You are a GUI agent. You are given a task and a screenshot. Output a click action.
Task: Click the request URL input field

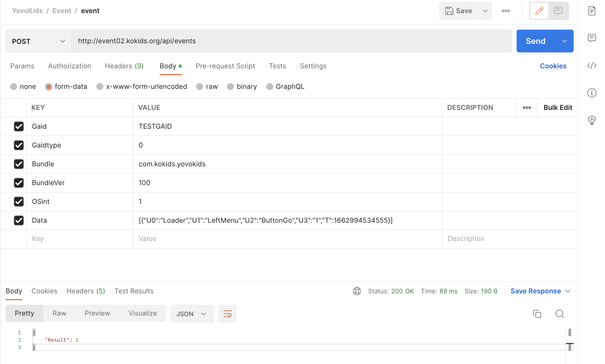pos(291,41)
